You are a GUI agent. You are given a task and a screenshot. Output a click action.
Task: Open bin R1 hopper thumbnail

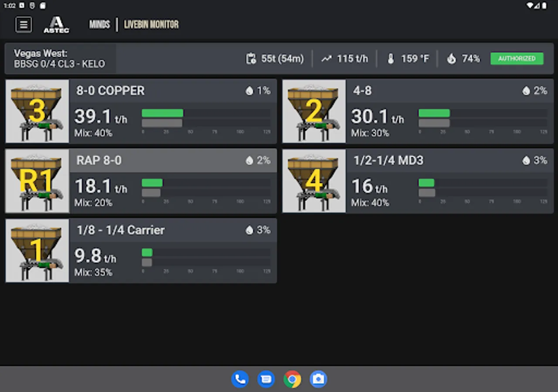point(37,181)
